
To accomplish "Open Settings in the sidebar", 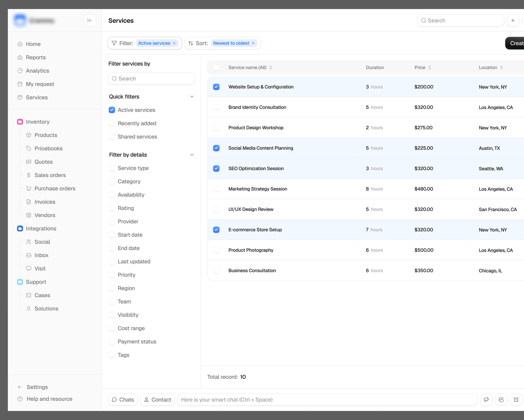I will [32, 387].
